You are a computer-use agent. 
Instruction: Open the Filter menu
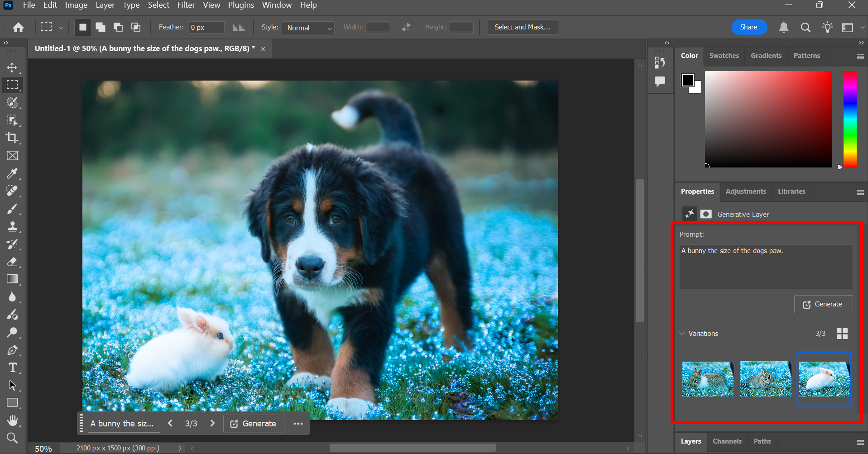pos(186,5)
